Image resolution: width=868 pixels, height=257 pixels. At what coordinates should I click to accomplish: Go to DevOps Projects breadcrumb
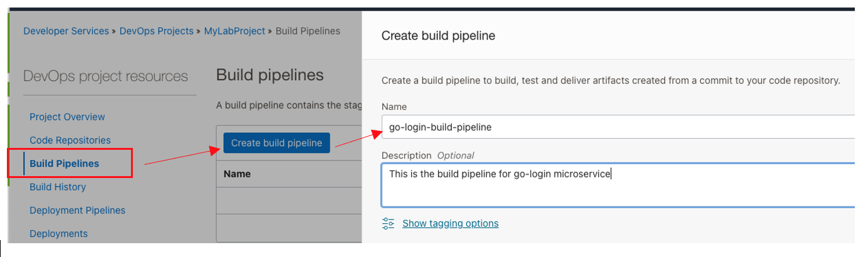click(156, 31)
